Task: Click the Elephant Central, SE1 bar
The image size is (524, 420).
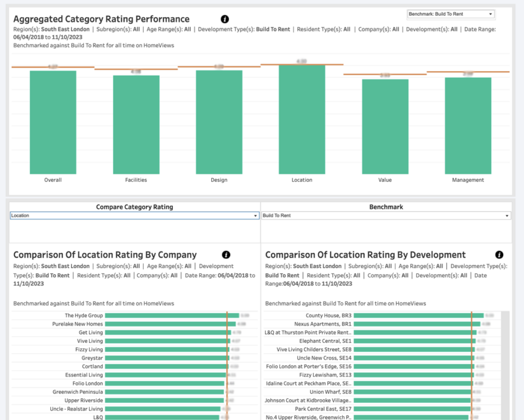Action: pyautogui.click(x=414, y=341)
